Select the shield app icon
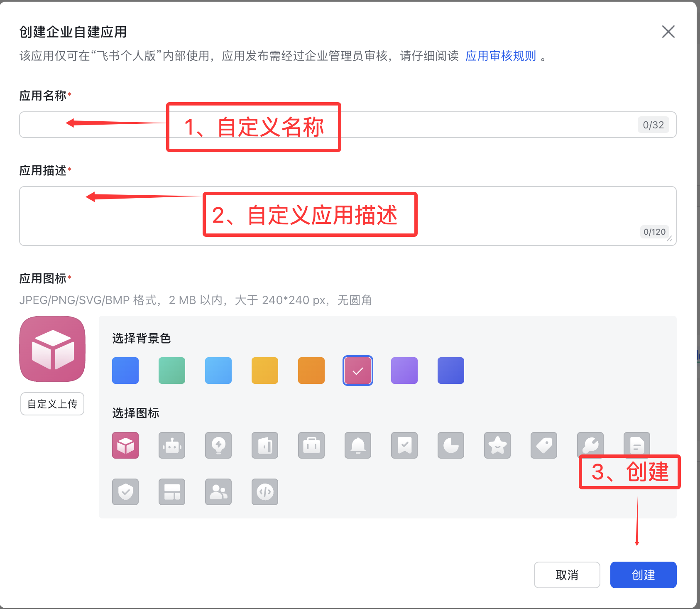Screen dimensions: 700x609 (x=125, y=492)
